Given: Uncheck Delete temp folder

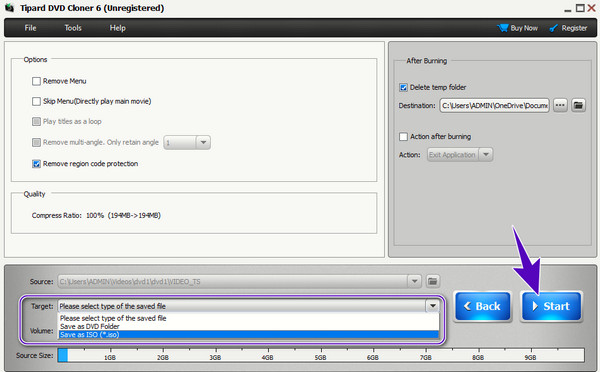Looking at the screenshot, I should tap(403, 87).
